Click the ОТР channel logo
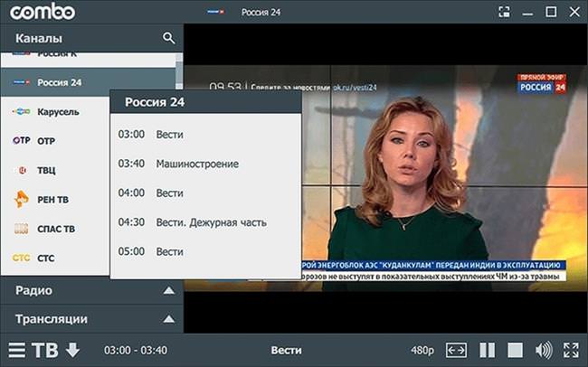This screenshot has height=367, width=588. tap(21, 141)
